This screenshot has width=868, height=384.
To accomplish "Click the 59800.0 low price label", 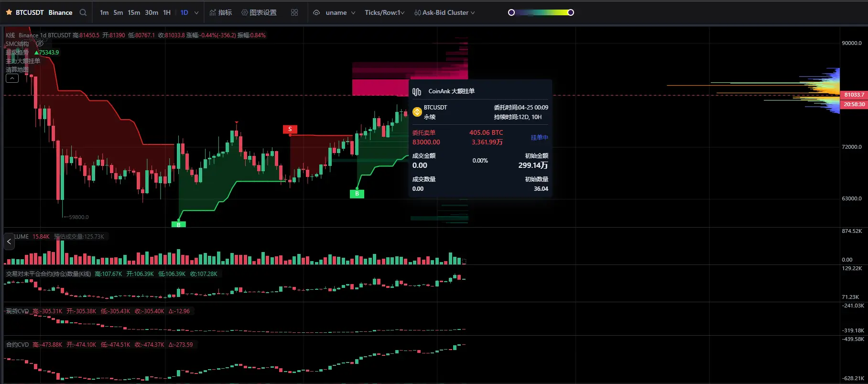I will click(79, 217).
